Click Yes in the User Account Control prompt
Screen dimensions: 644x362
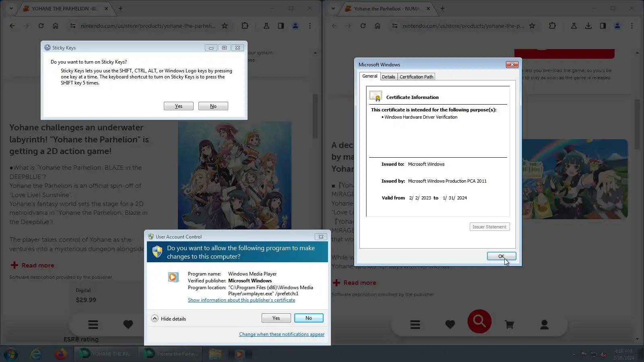pyautogui.click(x=276, y=318)
